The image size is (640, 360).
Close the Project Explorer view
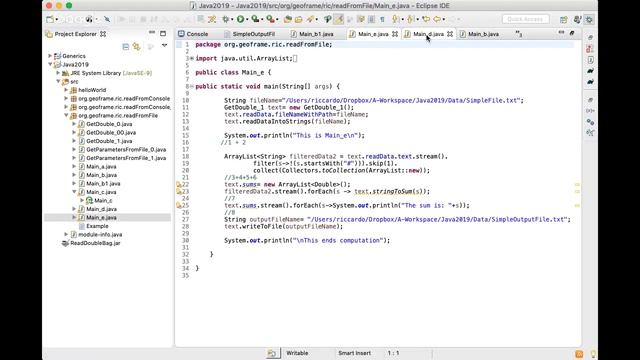(x=103, y=34)
